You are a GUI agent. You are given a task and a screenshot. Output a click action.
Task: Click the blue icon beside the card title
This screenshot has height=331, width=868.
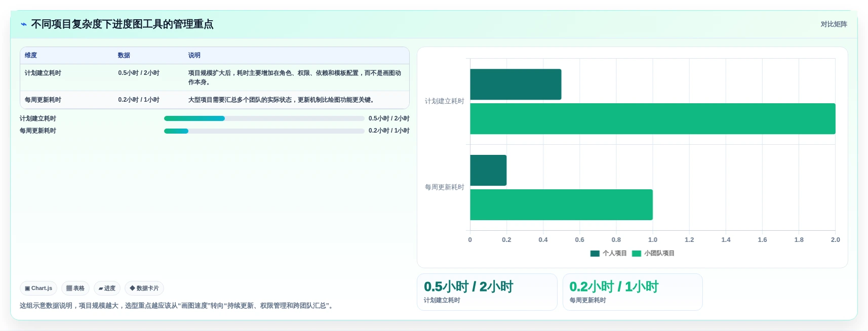point(24,24)
